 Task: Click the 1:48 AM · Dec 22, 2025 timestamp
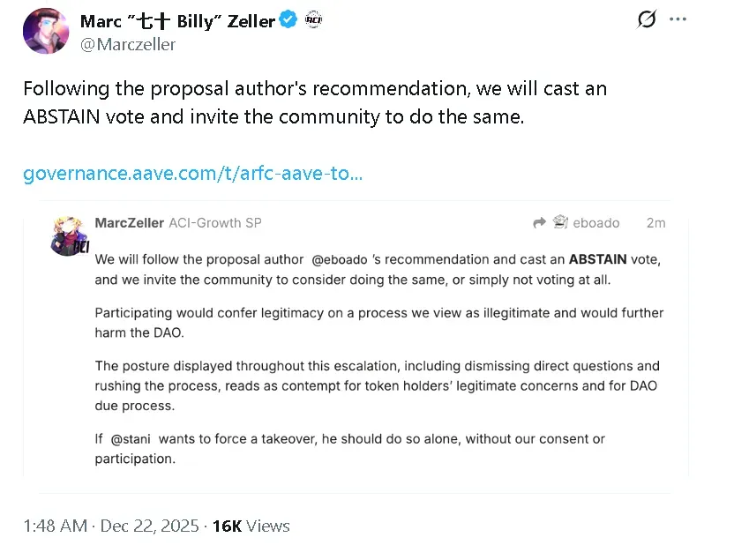111,526
